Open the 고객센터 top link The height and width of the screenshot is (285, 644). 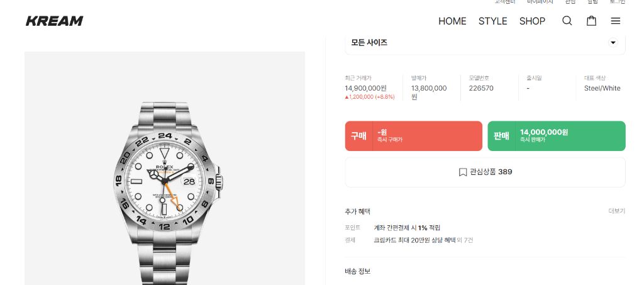click(x=505, y=2)
